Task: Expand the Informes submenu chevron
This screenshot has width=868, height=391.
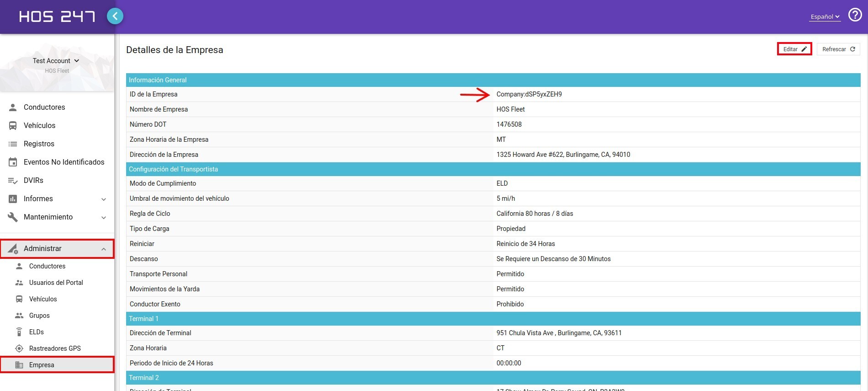Action: tap(104, 199)
